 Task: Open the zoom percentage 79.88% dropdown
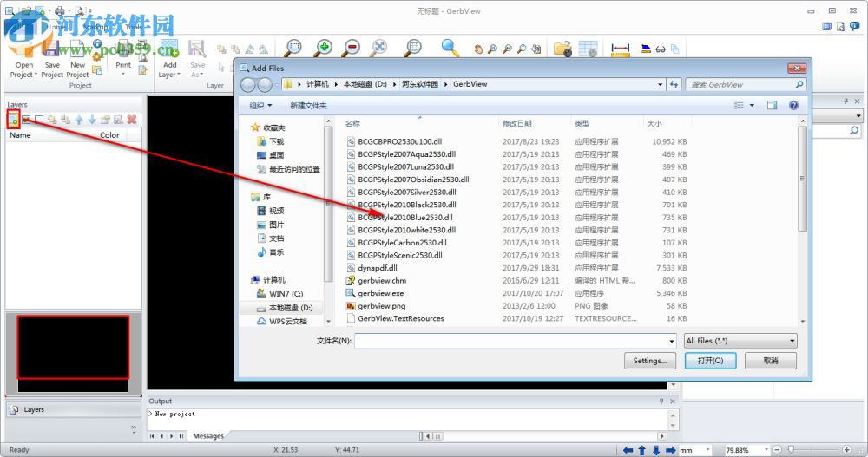(x=766, y=450)
